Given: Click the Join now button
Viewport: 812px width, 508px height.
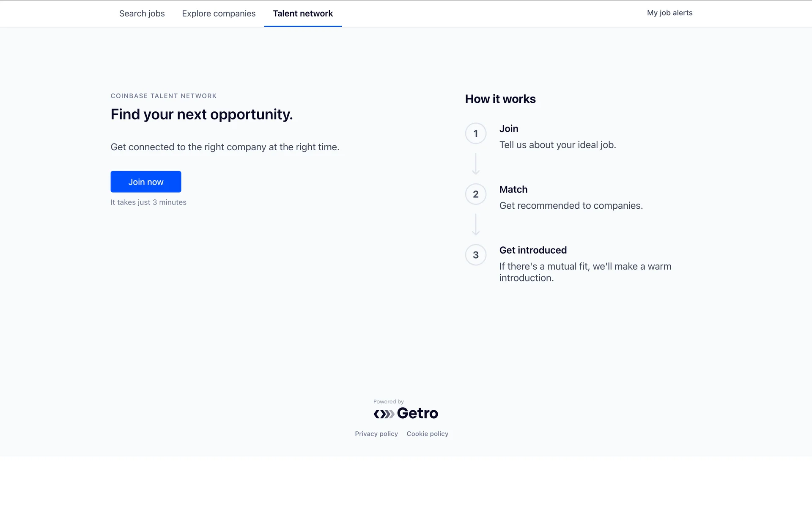Looking at the screenshot, I should (x=146, y=182).
